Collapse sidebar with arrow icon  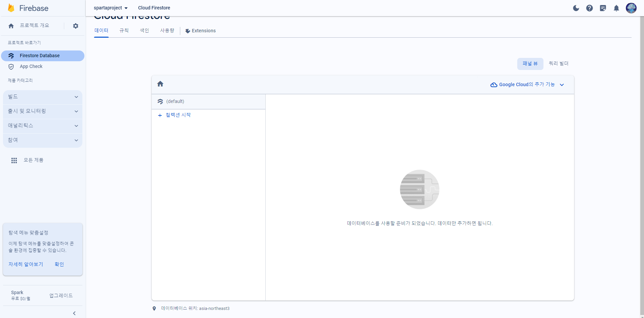coord(74,313)
